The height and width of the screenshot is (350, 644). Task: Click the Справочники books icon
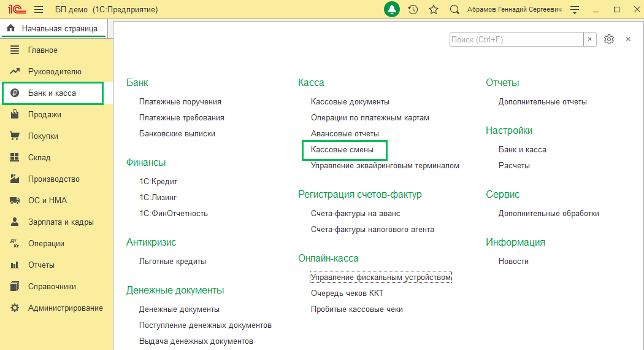pyautogui.click(x=15, y=286)
